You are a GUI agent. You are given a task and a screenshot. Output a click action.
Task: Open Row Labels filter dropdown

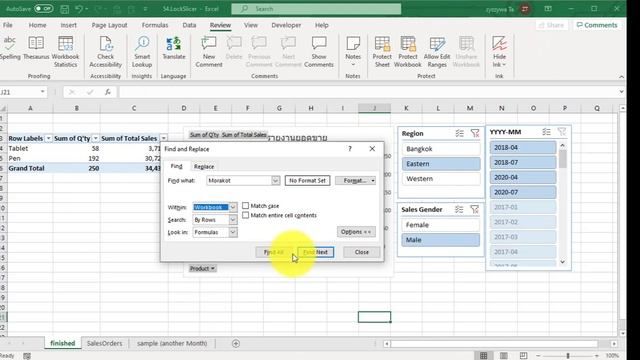tap(48, 138)
